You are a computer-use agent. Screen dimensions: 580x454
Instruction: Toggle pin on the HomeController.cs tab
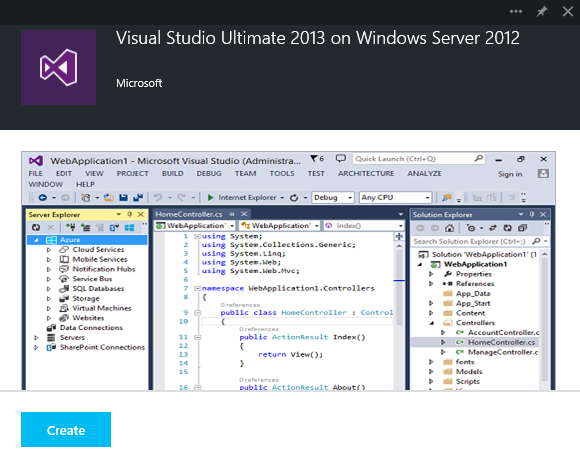tap(232, 214)
